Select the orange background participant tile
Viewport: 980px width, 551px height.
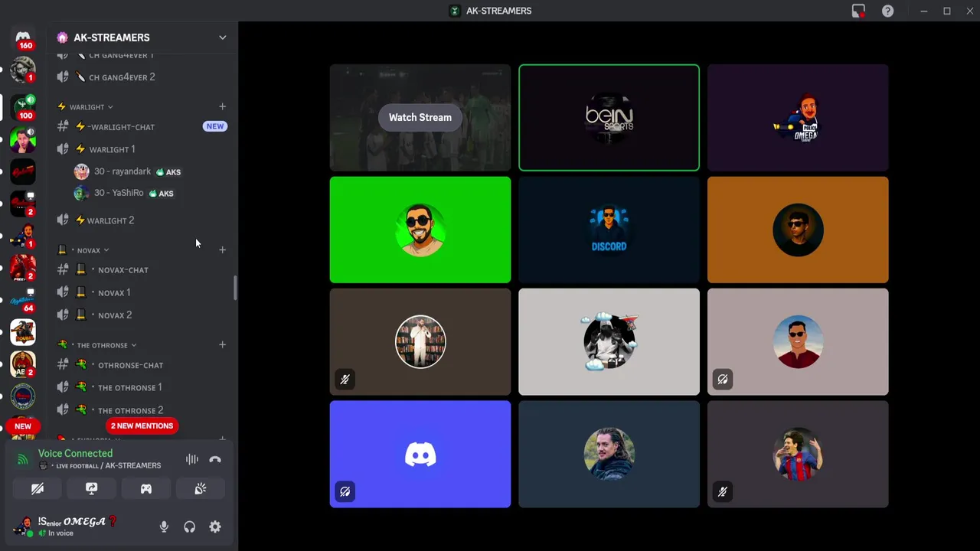pos(798,230)
